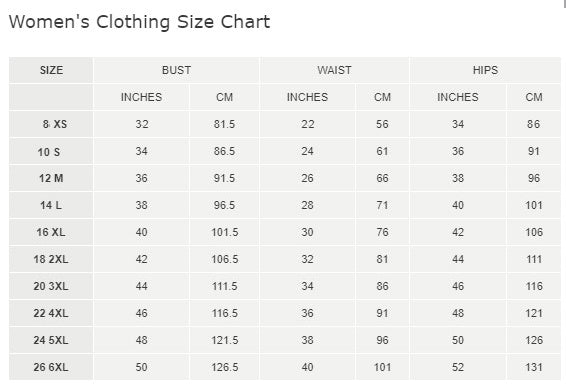Click the 26 6XL size row label
Screen dimensions: 566x389
pos(51,367)
